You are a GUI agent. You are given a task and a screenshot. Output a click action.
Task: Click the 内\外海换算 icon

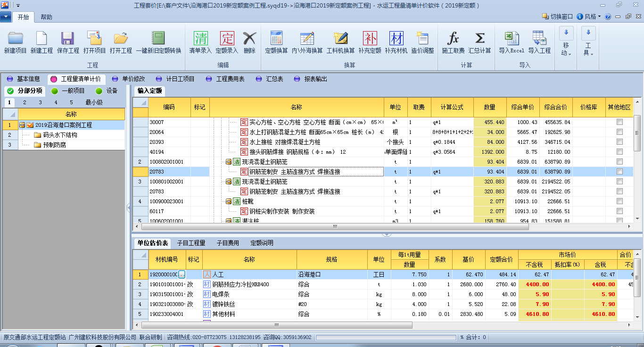click(307, 38)
